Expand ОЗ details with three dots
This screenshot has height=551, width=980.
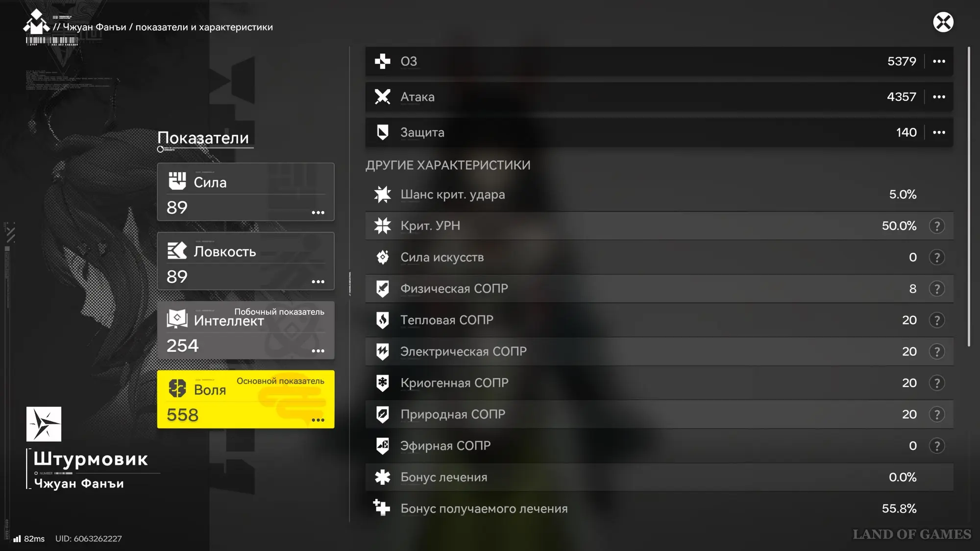(939, 61)
